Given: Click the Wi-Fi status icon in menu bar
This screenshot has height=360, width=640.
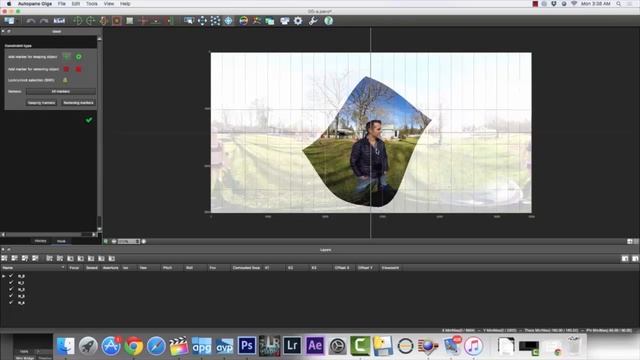Looking at the screenshot, I should pyautogui.click(x=573, y=4).
